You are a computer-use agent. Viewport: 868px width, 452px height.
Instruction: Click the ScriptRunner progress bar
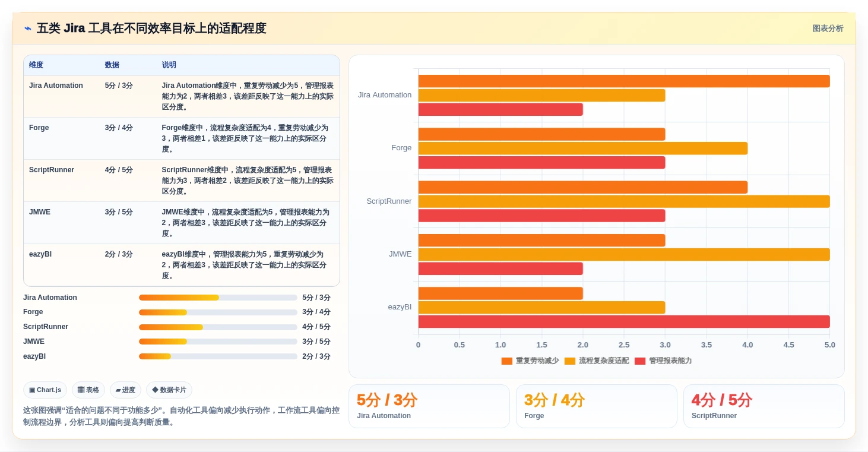click(218, 327)
